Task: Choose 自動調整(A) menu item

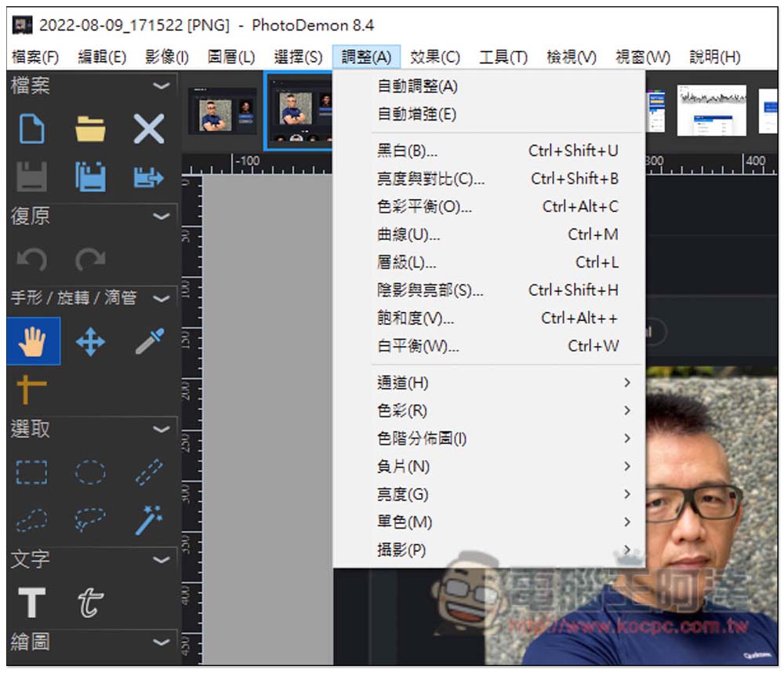Action: [417, 86]
